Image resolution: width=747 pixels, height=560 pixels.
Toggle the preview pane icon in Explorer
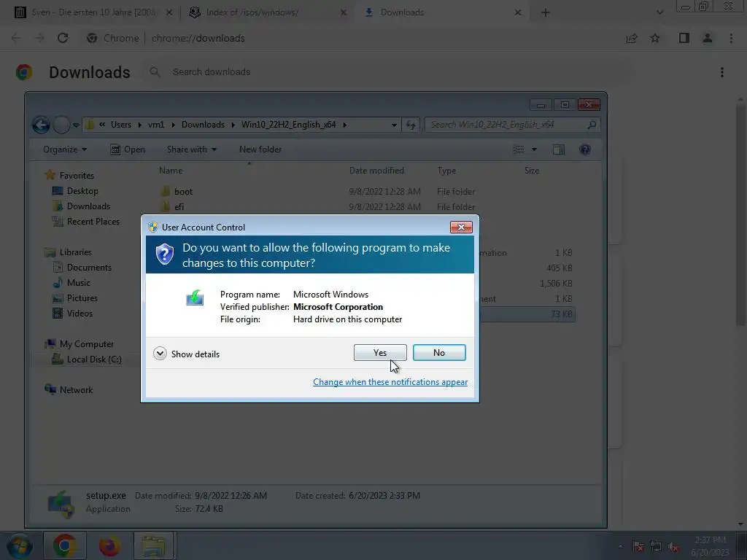[558, 149]
